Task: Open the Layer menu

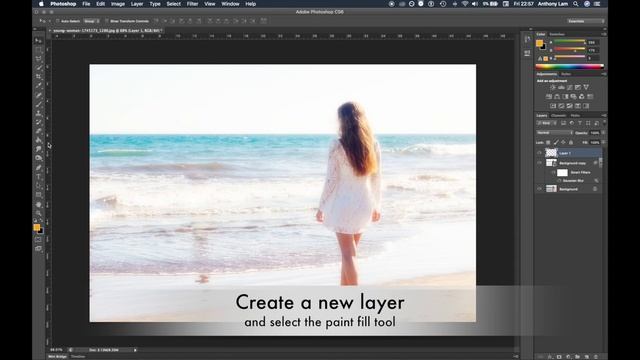Action: click(x=137, y=4)
